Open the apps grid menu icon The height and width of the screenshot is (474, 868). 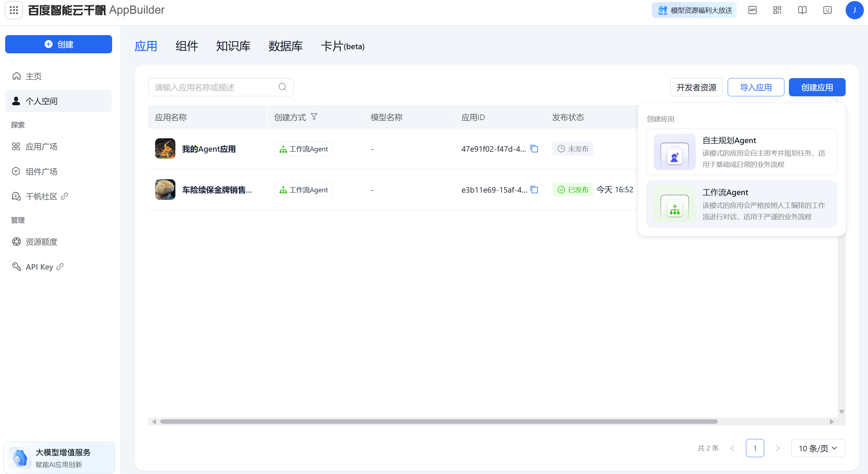click(14, 10)
